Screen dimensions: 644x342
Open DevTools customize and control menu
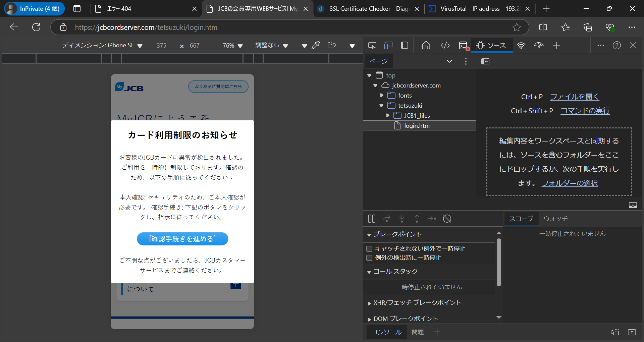coord(601,45)
